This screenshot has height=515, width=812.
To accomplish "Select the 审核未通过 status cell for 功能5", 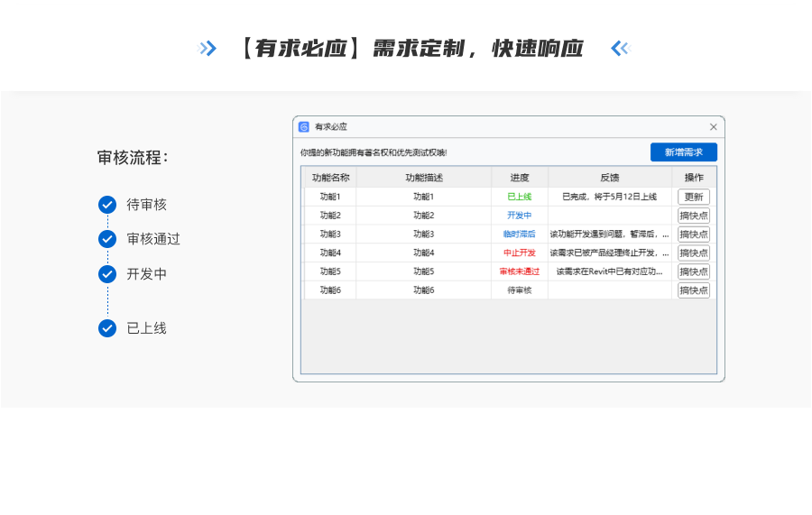I will click(x=520, y=271).
